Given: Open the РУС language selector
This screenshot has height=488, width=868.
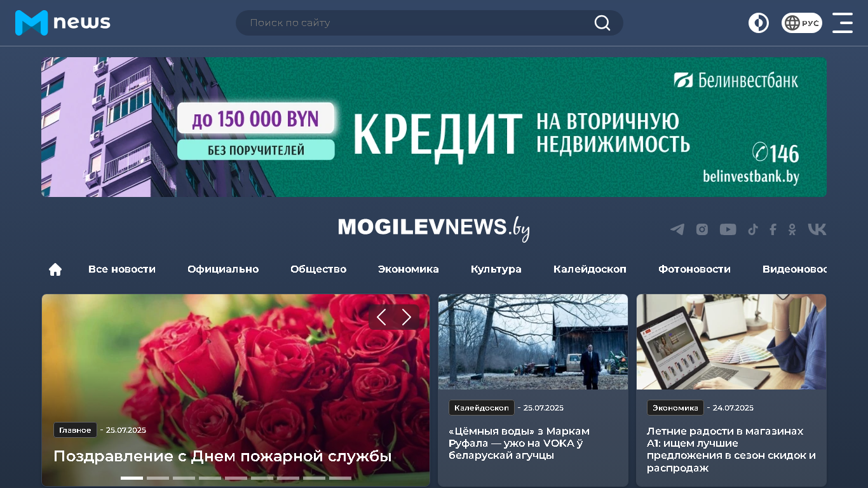Looking at the screenshot, I should click(801, 23).
